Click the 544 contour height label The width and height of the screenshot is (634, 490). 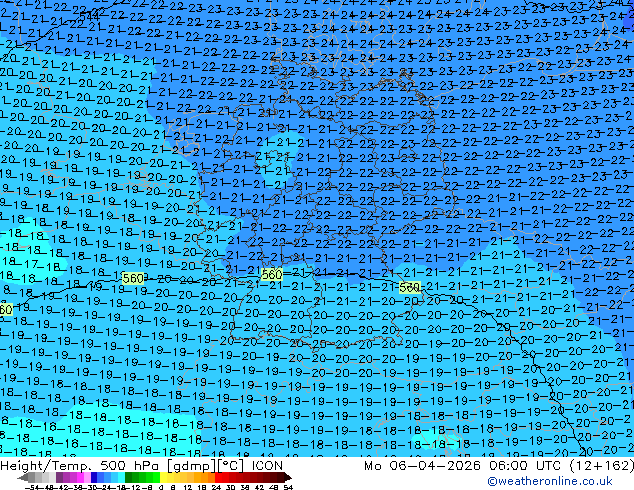click(90, 16)
